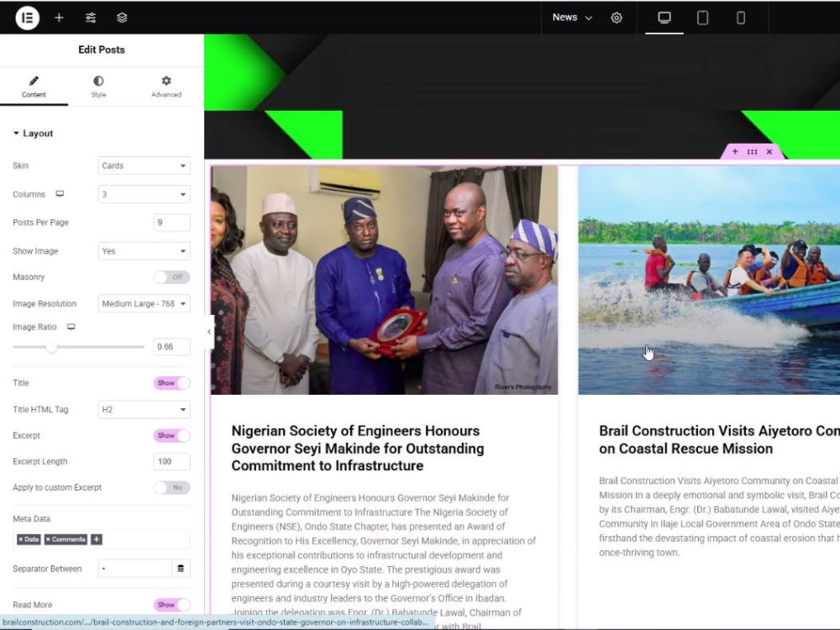Toggle the Excerpt show switch

pos(171,435)
